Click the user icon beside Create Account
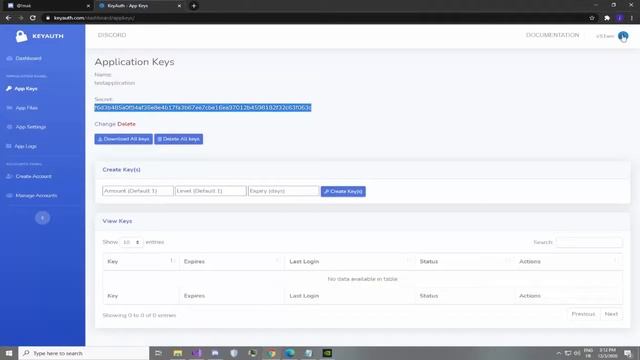The height and width of the screenshot is (360, 640). click(9, 176)
